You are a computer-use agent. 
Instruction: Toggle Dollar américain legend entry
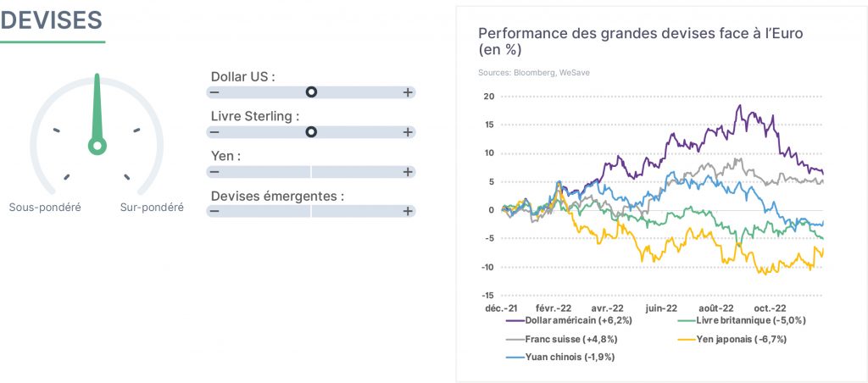tap(569, 320)
